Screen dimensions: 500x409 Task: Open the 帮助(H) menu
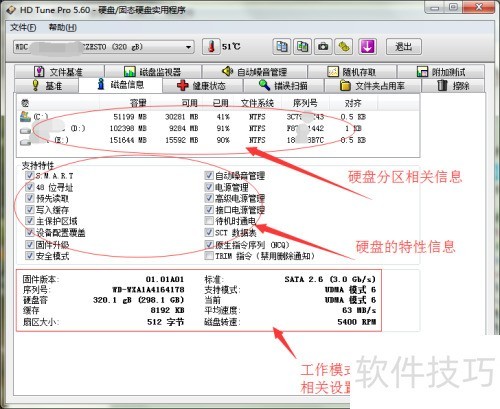click(63, 27)
